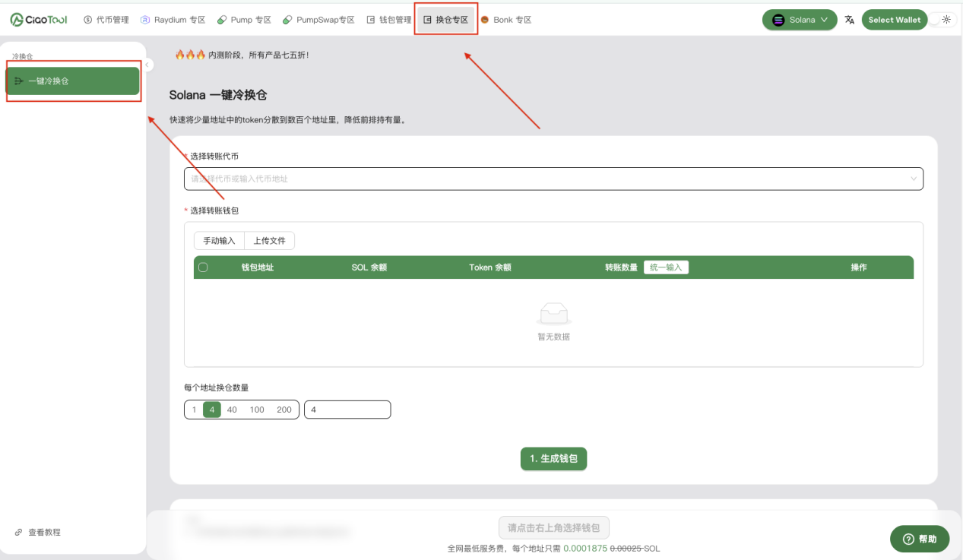Click the link icon beside 查看教程

19,532
